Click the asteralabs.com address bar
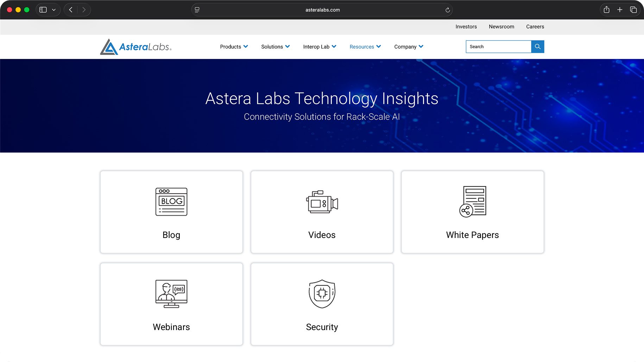Image resolution: width=644 pixels, height=362 pixels. (x=322, y=10)
